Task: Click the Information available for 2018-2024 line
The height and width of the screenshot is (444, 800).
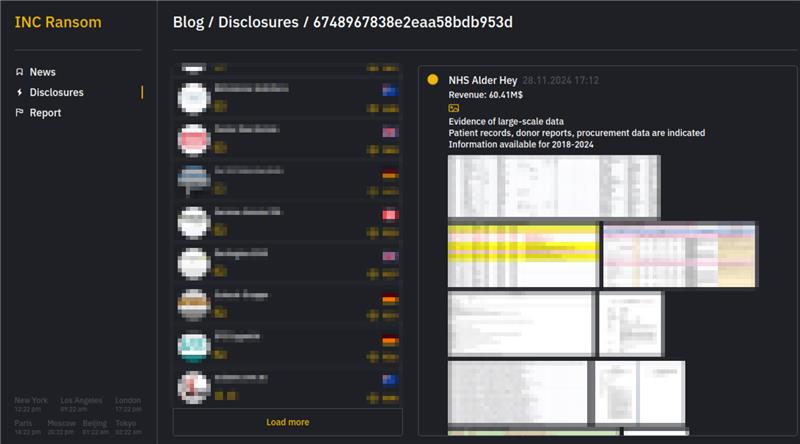Action: (x=521, y=144)
